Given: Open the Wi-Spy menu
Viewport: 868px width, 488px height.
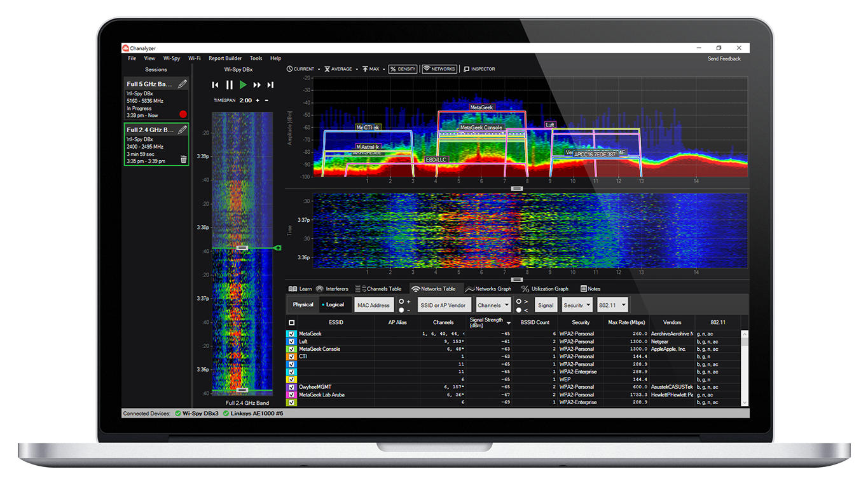Looking at the screenshot, I should pos(171,58).
